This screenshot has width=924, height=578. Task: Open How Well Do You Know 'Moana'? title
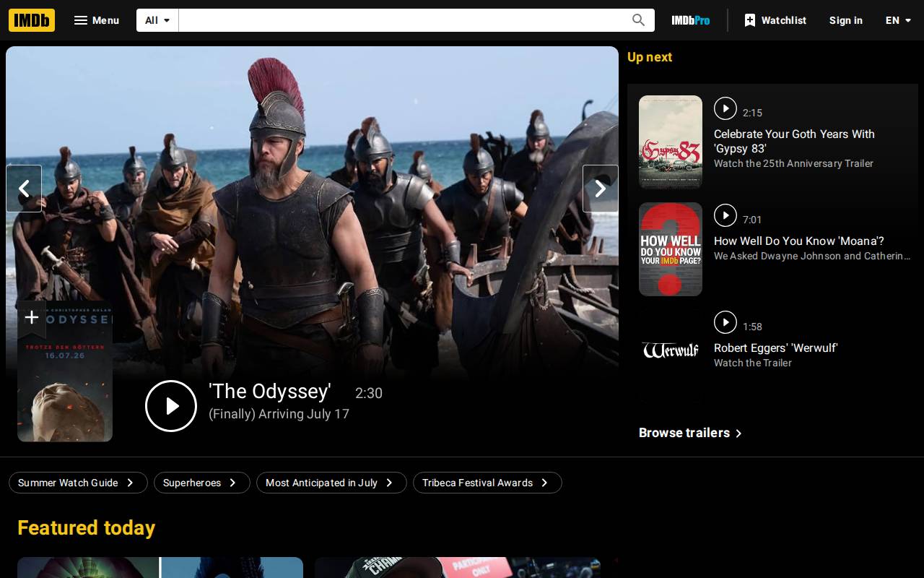(799, 241)
